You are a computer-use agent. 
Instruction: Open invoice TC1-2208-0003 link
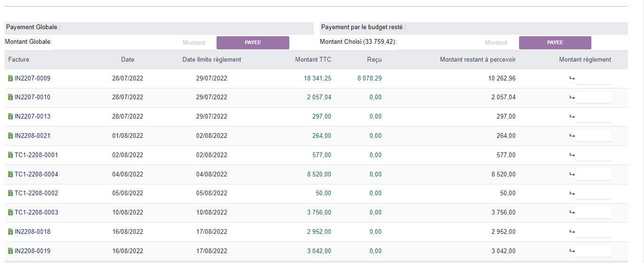[36, 212]
